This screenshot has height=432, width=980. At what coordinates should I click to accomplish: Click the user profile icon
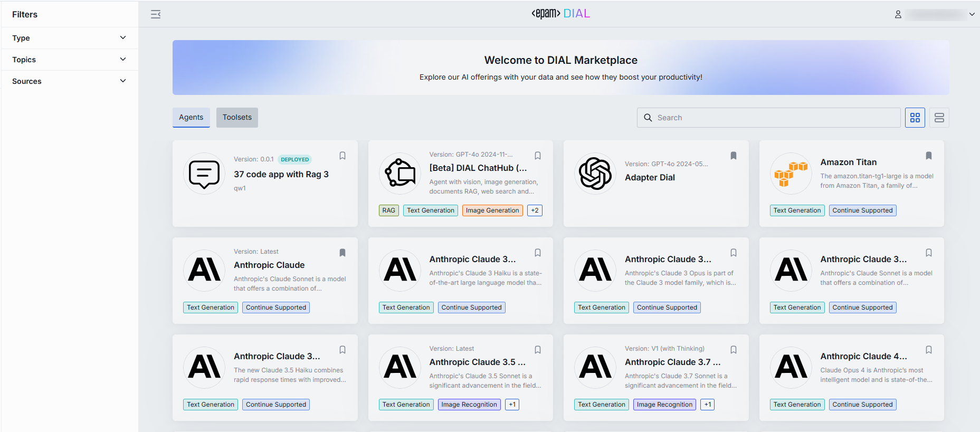coord(898,15)
